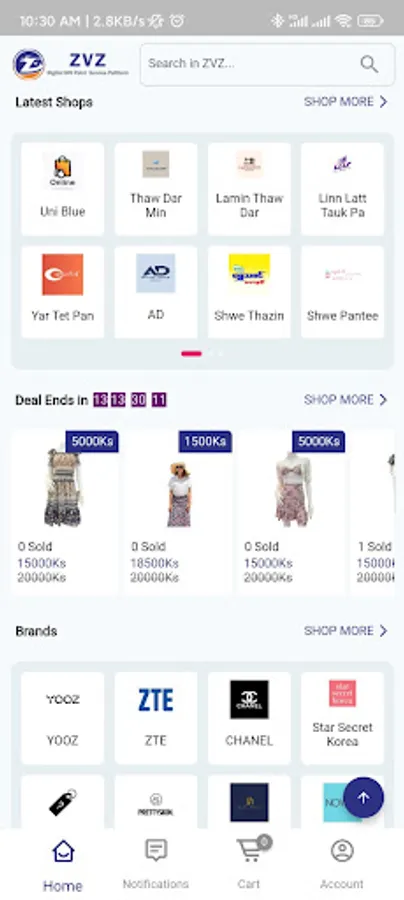Switch to the Notifications tab
The width and height of the screenshot is (404, 900).
pyautogui.click(x=156, y=864)
